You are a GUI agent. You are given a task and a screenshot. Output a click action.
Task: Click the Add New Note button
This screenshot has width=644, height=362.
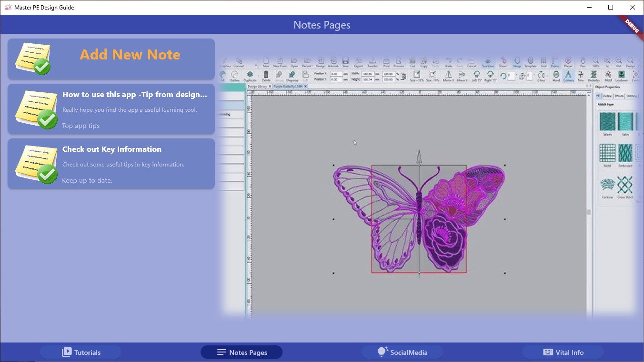tap(111, 59)
